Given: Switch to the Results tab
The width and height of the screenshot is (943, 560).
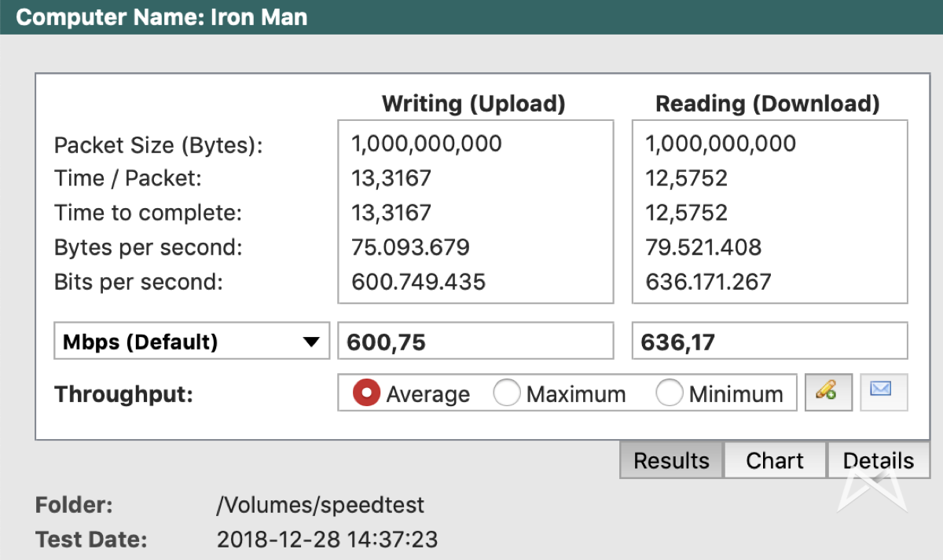Looking at the screenshot, I should coord(671,461).
